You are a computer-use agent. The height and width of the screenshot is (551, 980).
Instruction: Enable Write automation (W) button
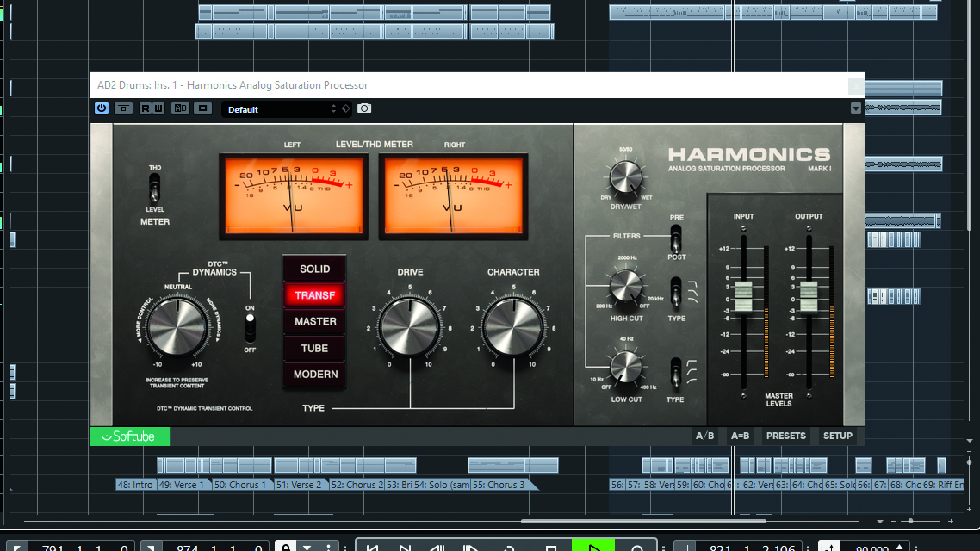(x=158, y=108)
